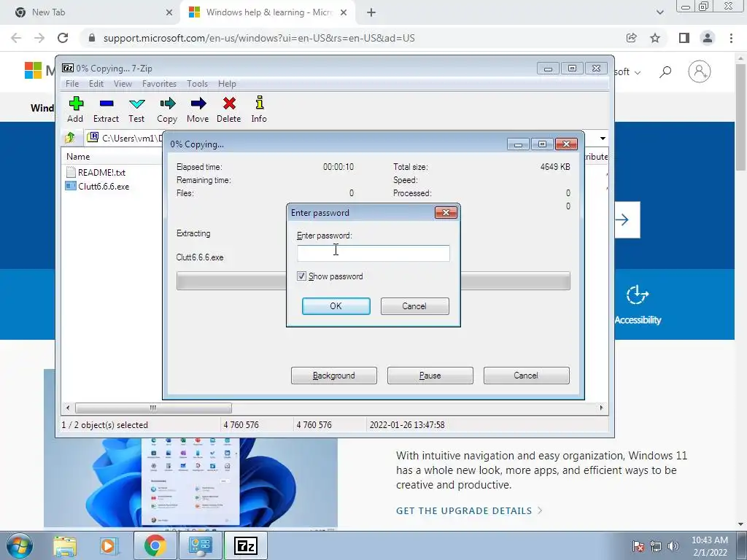Click the taskbar clock showing 10:43 AM
The width and height of the screenshot is (747, 560).
click(x=710, y=546)
